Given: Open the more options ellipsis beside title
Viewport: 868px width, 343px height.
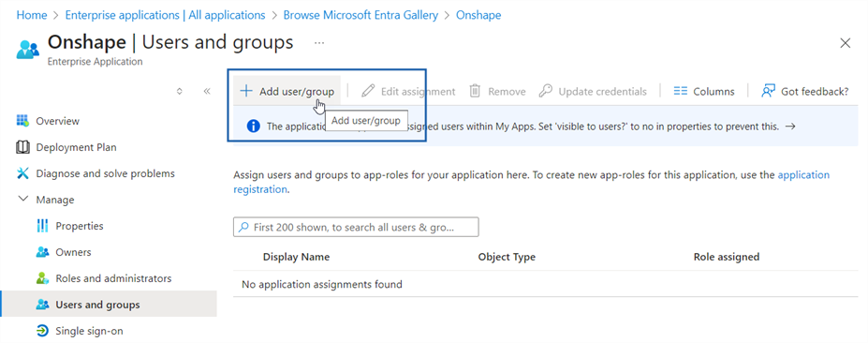Looking at the screenshot, I should pos(319,43).
